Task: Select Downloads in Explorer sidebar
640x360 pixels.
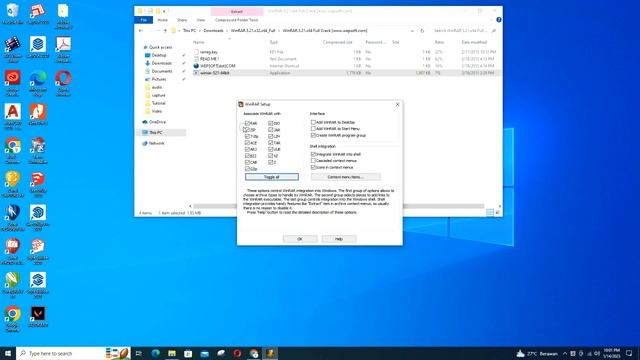Action: 162,63
